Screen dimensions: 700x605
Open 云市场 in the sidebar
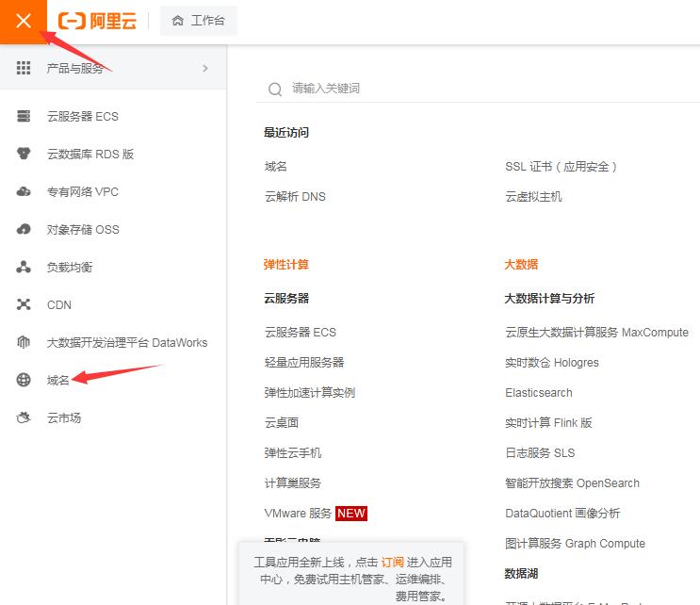(x=64, y=417)
